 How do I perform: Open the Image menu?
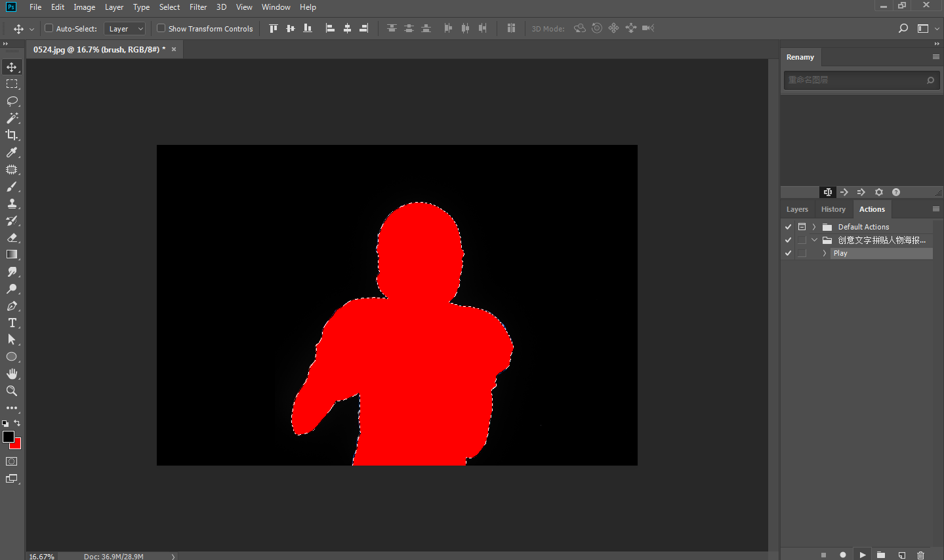click(84, 7)
